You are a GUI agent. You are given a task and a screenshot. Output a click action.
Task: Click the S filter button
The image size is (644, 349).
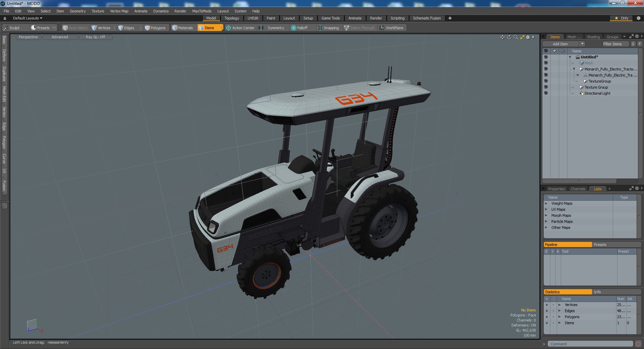(633, 44)
